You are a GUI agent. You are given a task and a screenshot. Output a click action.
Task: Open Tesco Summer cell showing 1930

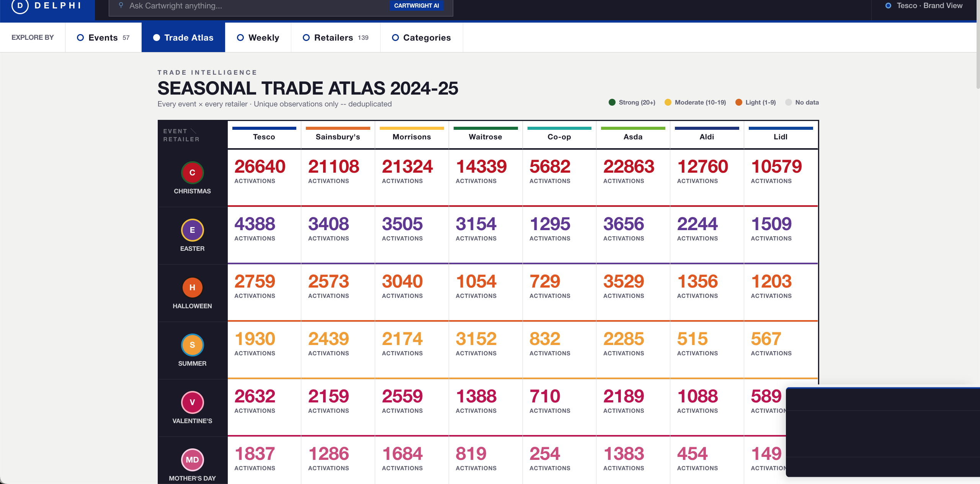click(x=264, y=350)
